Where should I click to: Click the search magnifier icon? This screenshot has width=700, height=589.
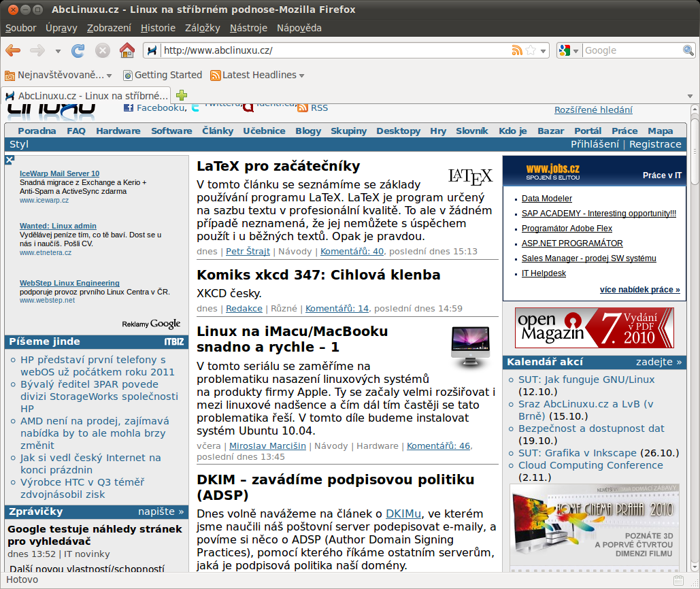click(688, 50)
